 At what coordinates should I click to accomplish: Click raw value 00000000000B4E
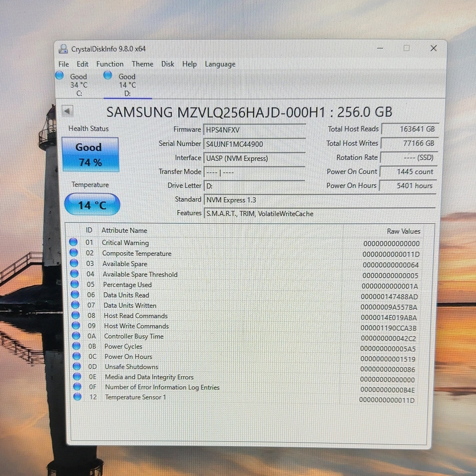pos(388,390)
